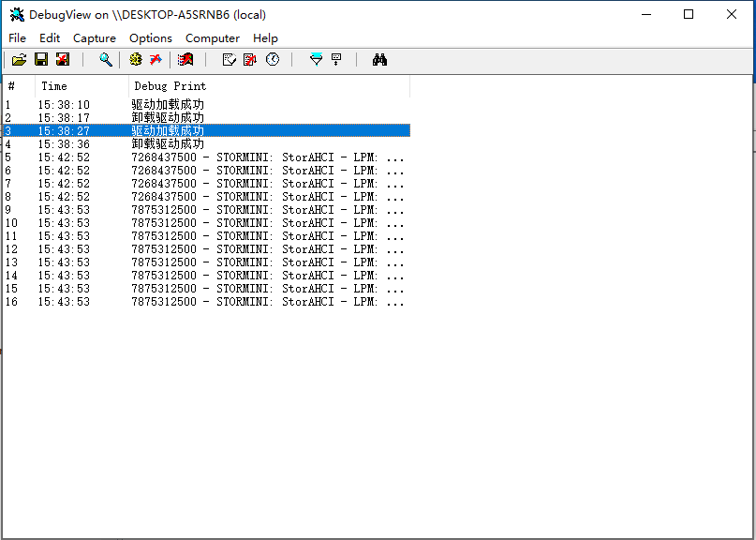756x540 pixels.
Task: Open the Options menu
Action: pos(151,38)
